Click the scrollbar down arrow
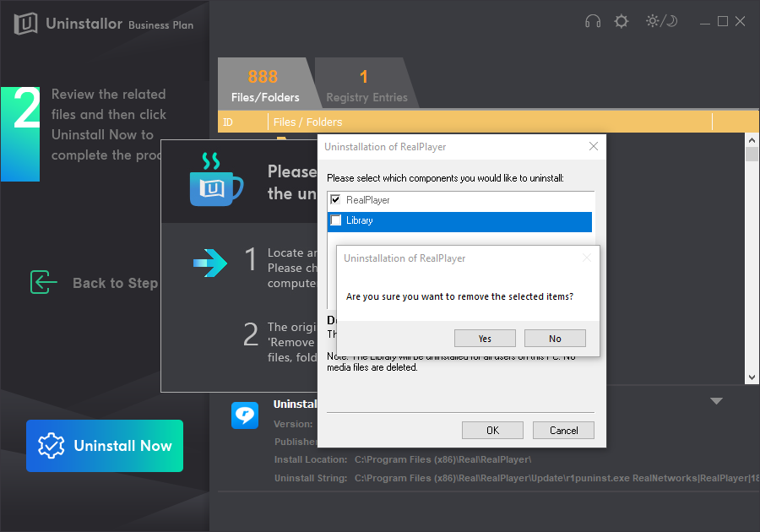This screenshot has width=760, height=532. click(x=752, y=377)
